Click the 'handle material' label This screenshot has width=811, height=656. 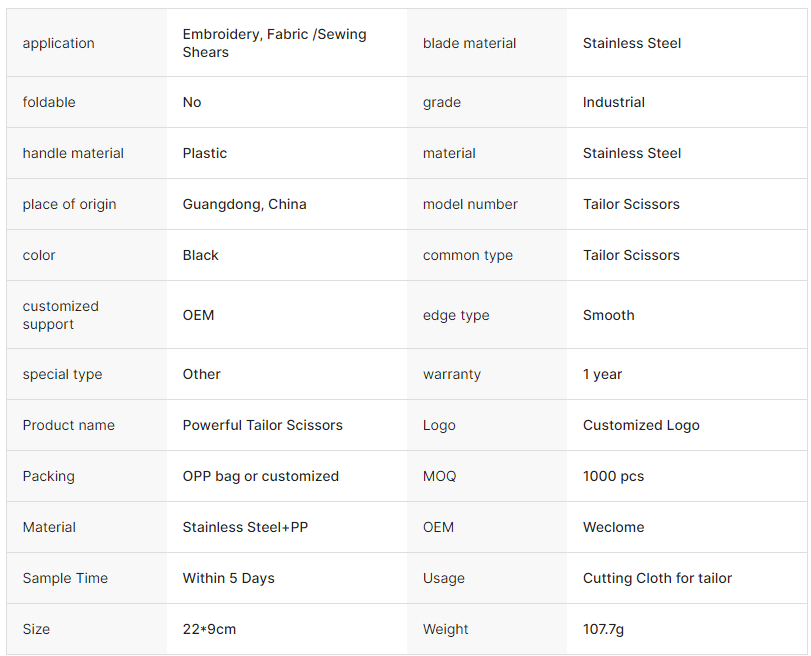tap(73, 153)
